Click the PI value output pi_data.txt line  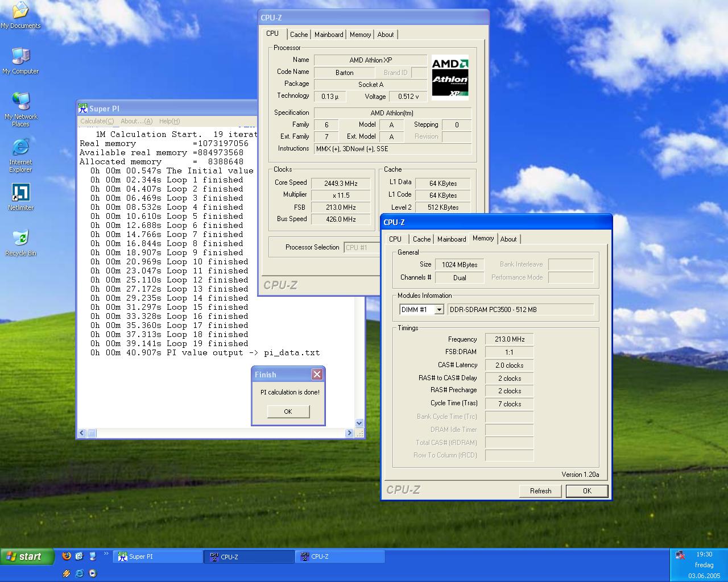pyautogui.click(x=205, y=352)
